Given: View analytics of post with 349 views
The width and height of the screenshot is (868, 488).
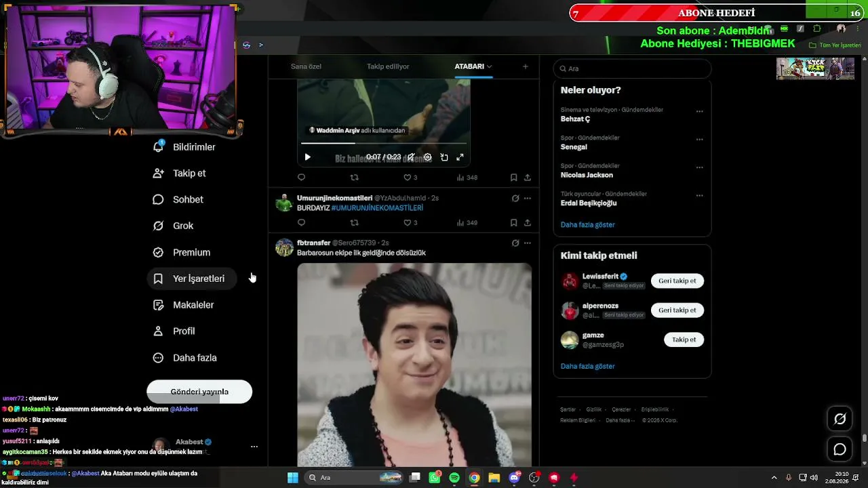Looking at the screenshot, I should click(467, 222).
